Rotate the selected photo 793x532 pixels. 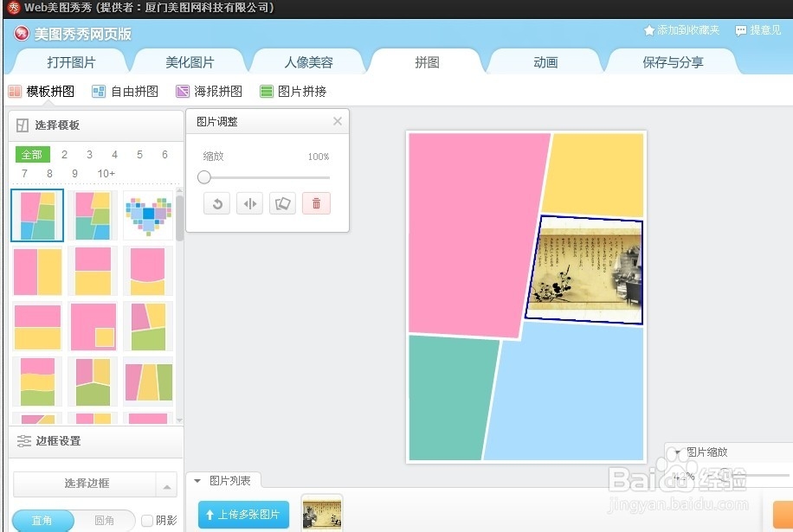pos(216,202)
